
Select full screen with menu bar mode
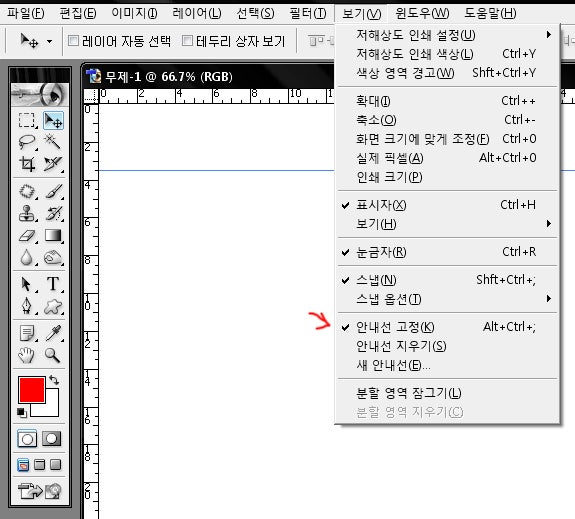39,465
